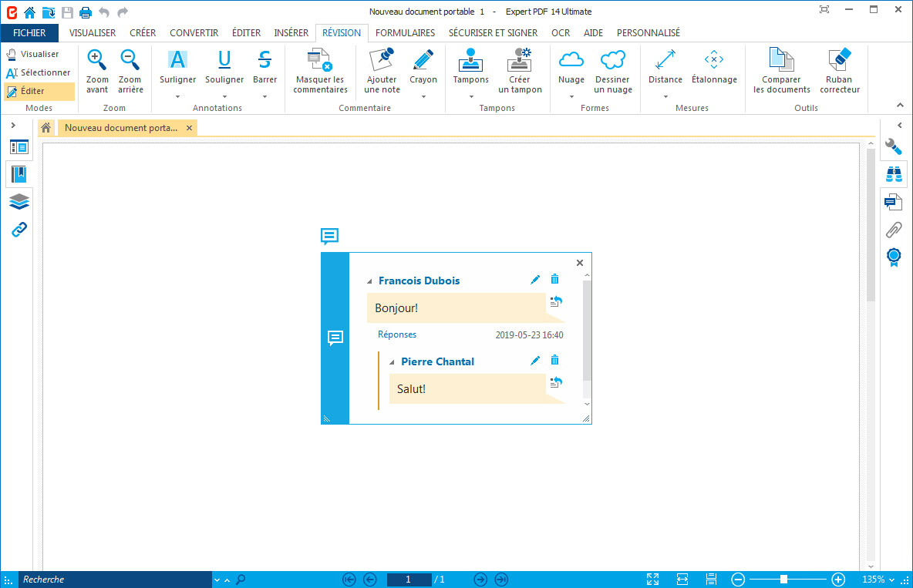Viewport: 913px width, 588px height.
Task: Click the Surligner highlight tool icon
Action: (177, 60)
